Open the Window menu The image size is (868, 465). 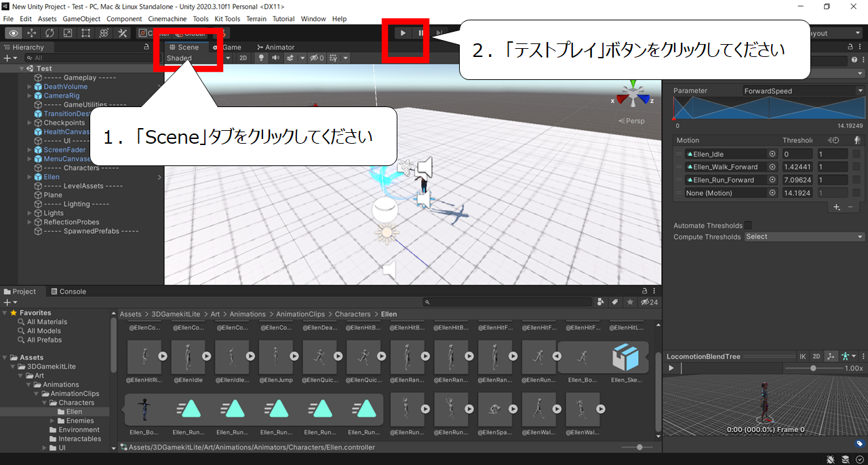pos(313,19)
